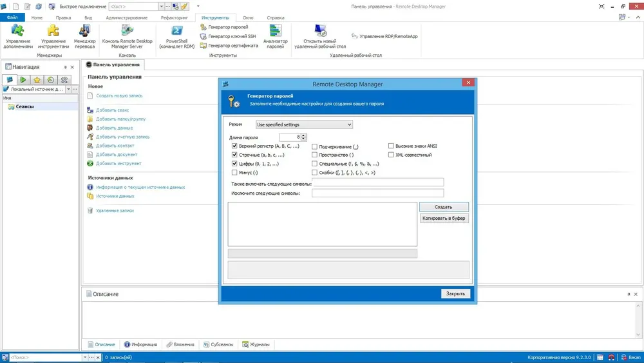Select Сеансы tree item in navigation
The image size is (644, 363).
[x=24, y=106]
